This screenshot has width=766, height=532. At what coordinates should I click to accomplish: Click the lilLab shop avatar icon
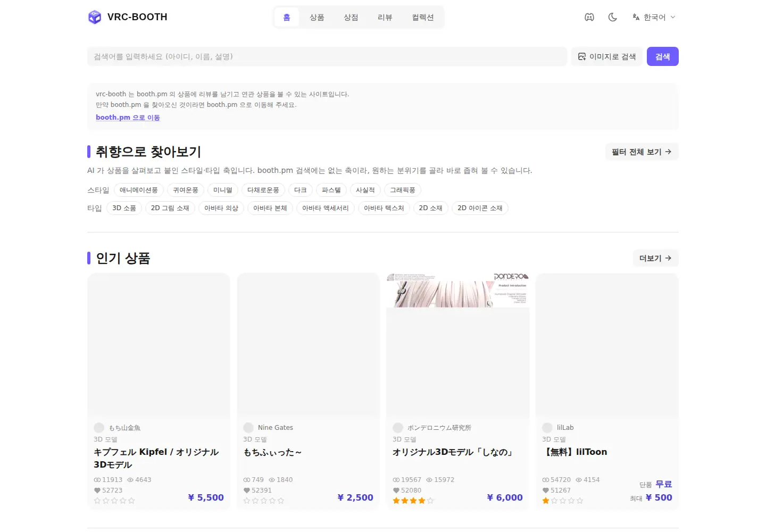point(547,428)
